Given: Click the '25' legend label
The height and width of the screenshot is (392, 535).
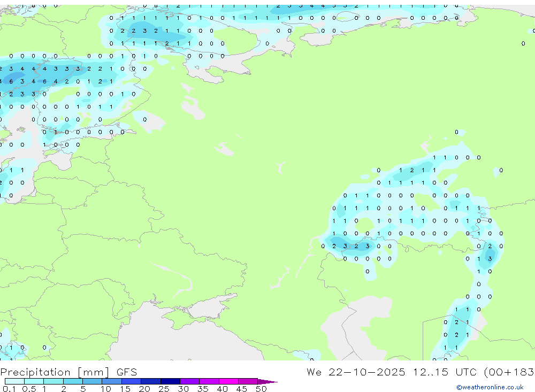Looking at the screenshot, I should point(164,389).
